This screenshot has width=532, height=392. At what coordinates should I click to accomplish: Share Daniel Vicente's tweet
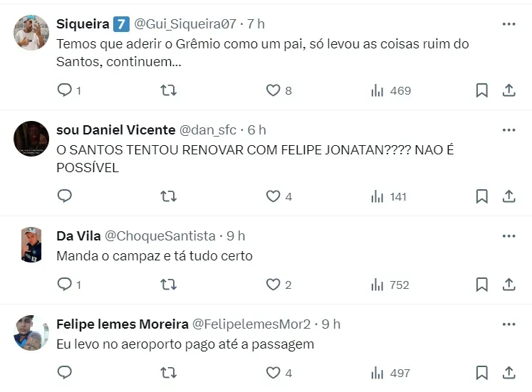[509, 196]
